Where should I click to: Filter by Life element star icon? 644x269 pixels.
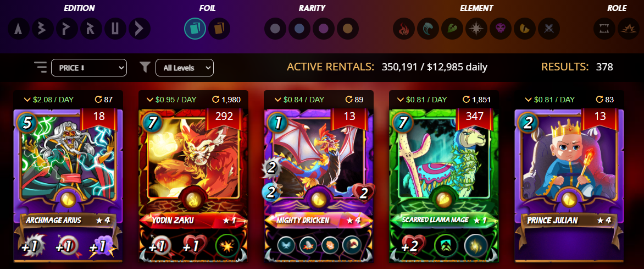(476, 29)
